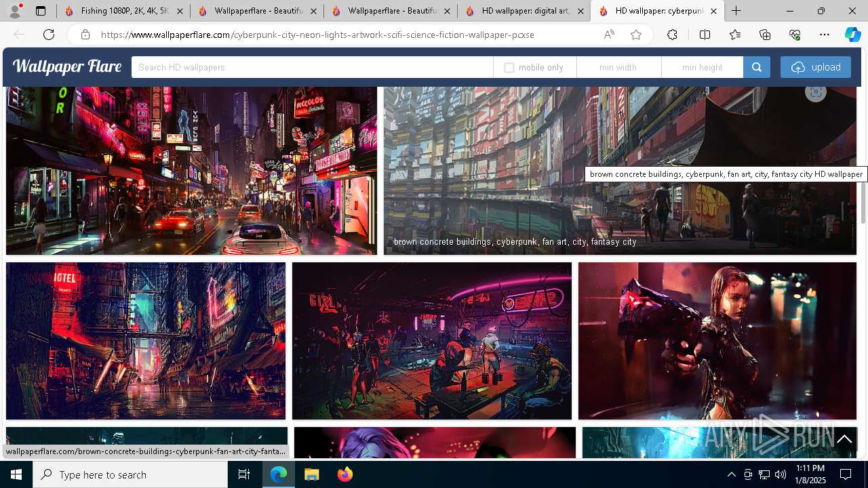
Task: Open Split screen view
Action: [x=705, y=35]
